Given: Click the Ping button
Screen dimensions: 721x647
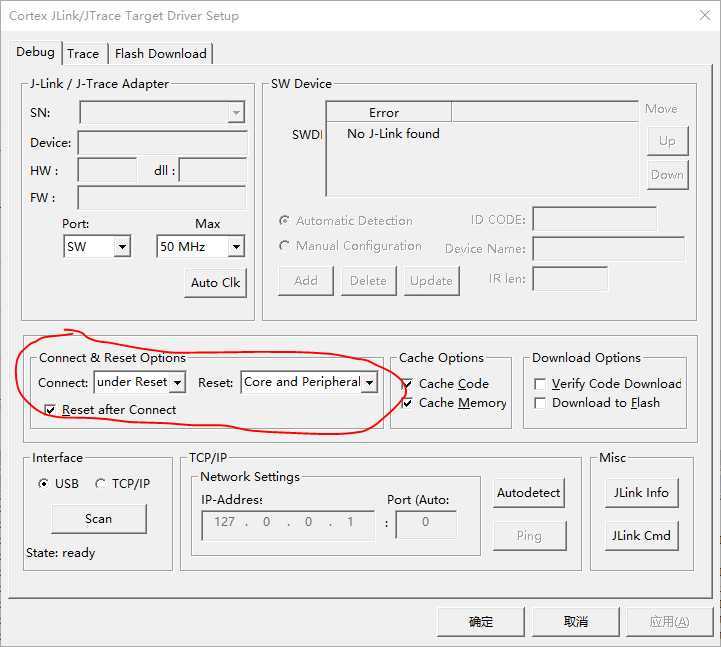Looking at the screenshot, I should tap(529, 536).
